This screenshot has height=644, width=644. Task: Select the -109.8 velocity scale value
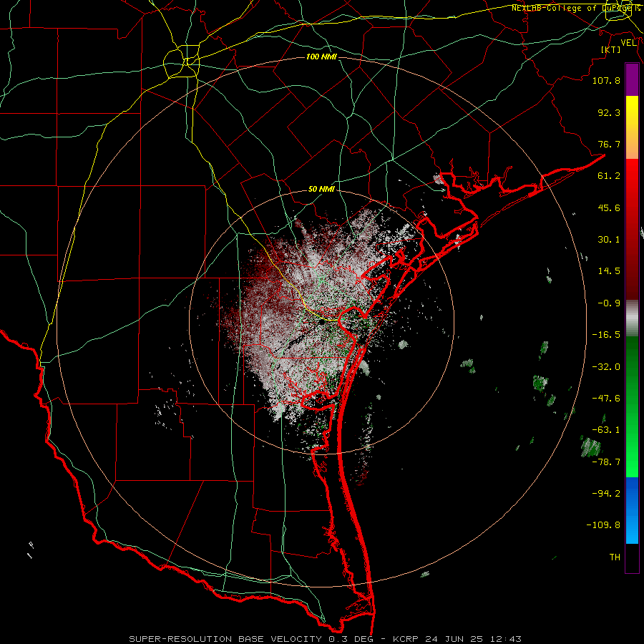pos(603,525)
